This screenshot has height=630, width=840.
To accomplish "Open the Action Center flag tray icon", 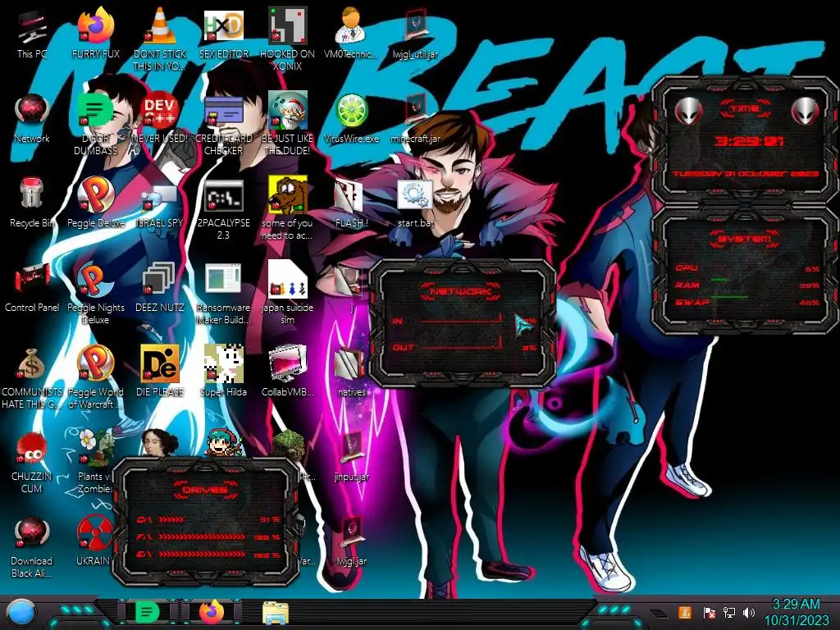I will [x=709, y=612].
